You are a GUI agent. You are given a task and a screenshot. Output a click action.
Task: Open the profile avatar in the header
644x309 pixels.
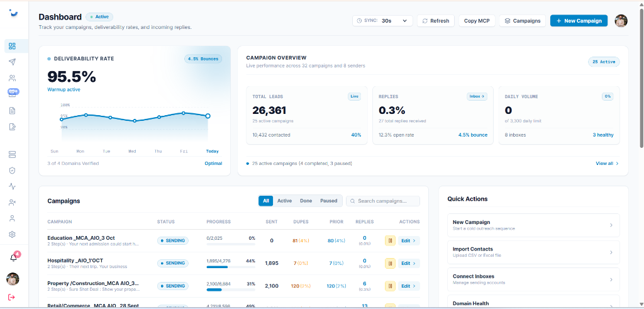pos(621,21)
